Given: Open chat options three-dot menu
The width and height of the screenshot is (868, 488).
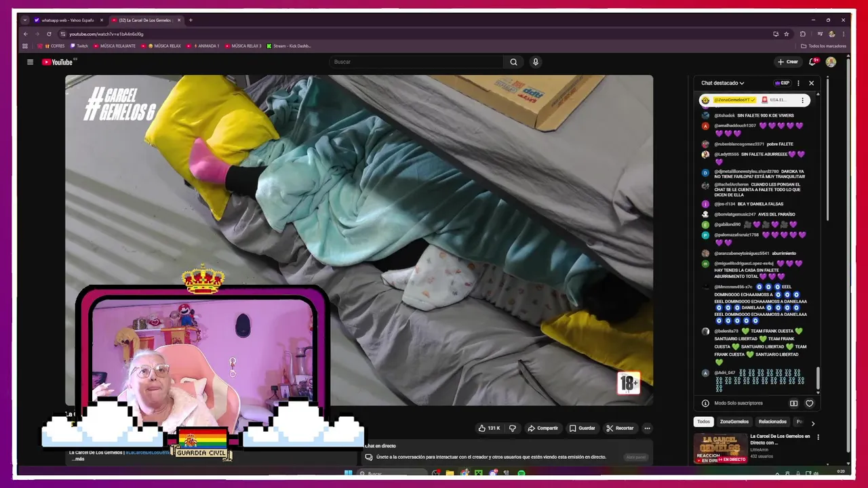Looking at the screenshot, I should coord(798,83).
